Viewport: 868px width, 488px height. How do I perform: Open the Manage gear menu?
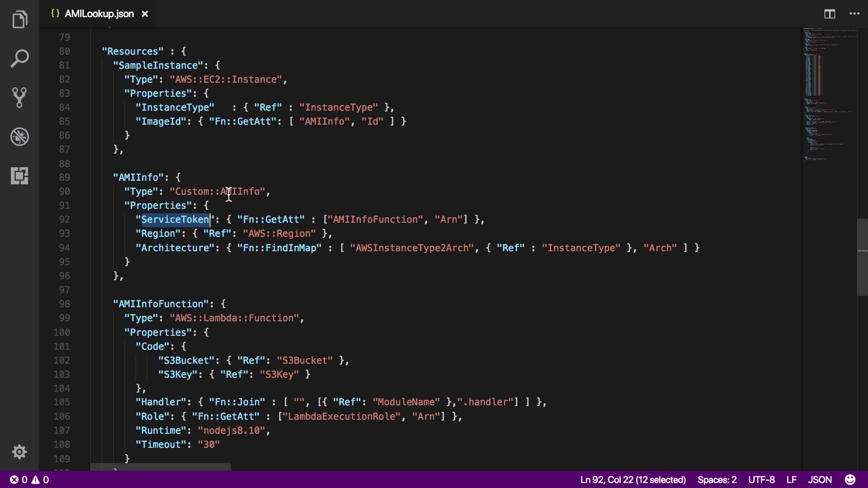click(x=19, y=452)
